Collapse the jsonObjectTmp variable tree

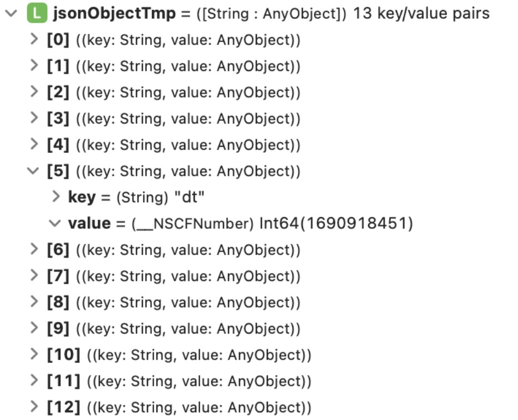(x=11, y=14)
